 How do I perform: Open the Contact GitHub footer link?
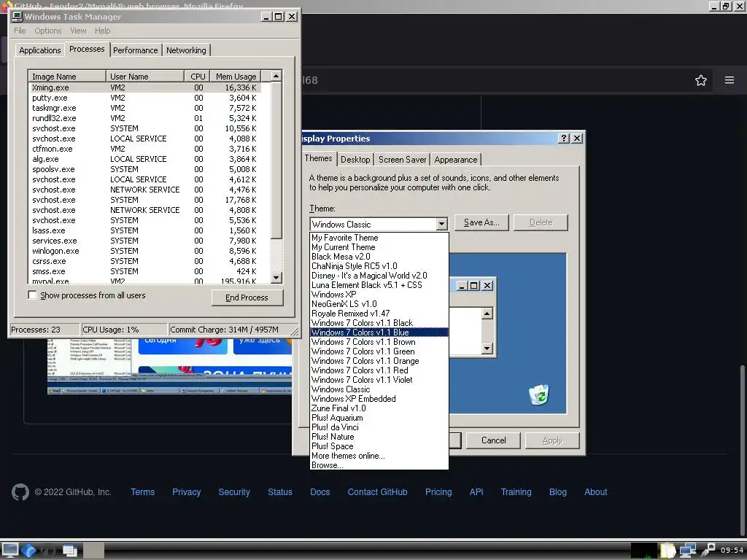click(377, 492)
